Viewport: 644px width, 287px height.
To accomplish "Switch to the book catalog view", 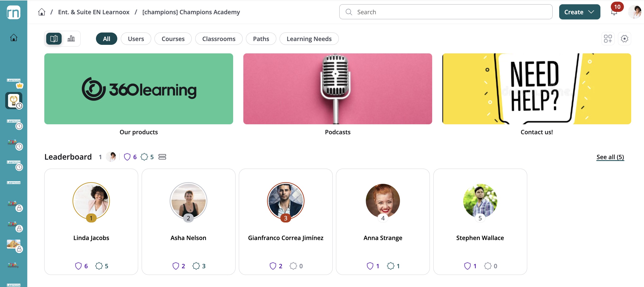I will coord(54,38).
